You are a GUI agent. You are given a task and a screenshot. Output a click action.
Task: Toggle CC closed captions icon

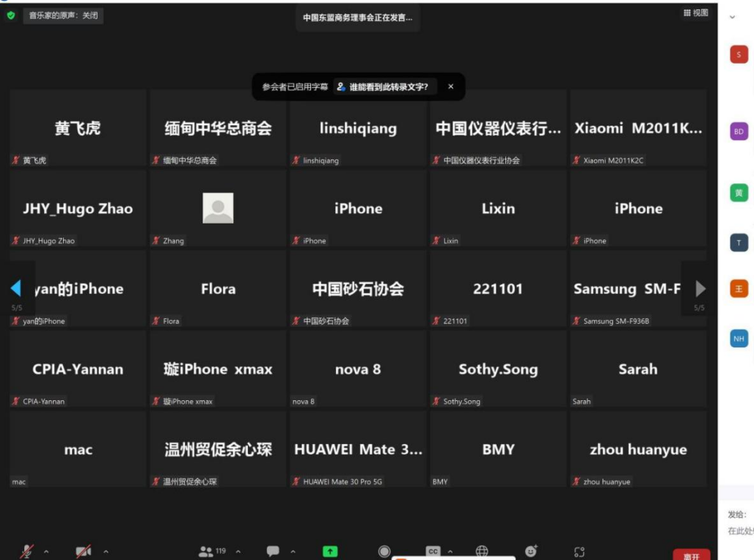click(x=433, y=551)
